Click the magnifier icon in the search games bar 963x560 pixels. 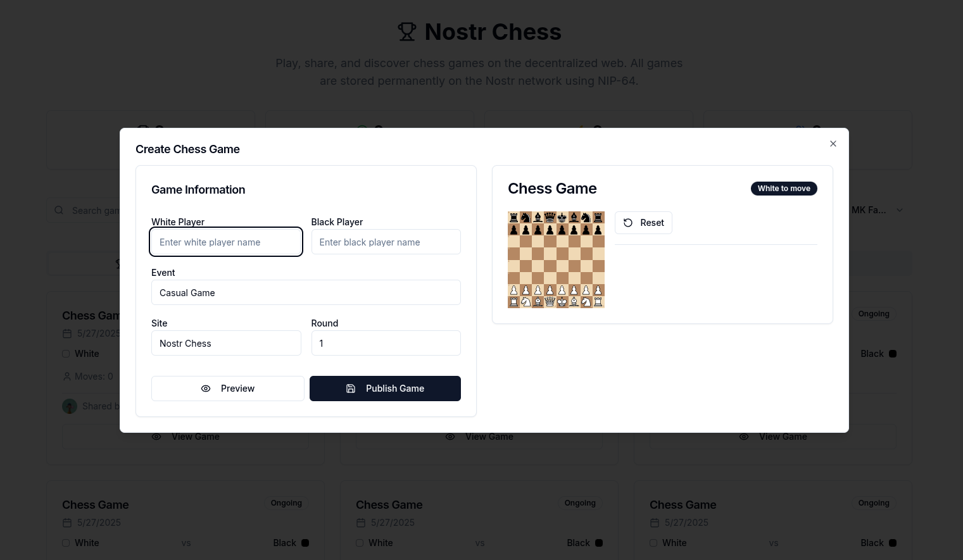click(x=59, y=210)
